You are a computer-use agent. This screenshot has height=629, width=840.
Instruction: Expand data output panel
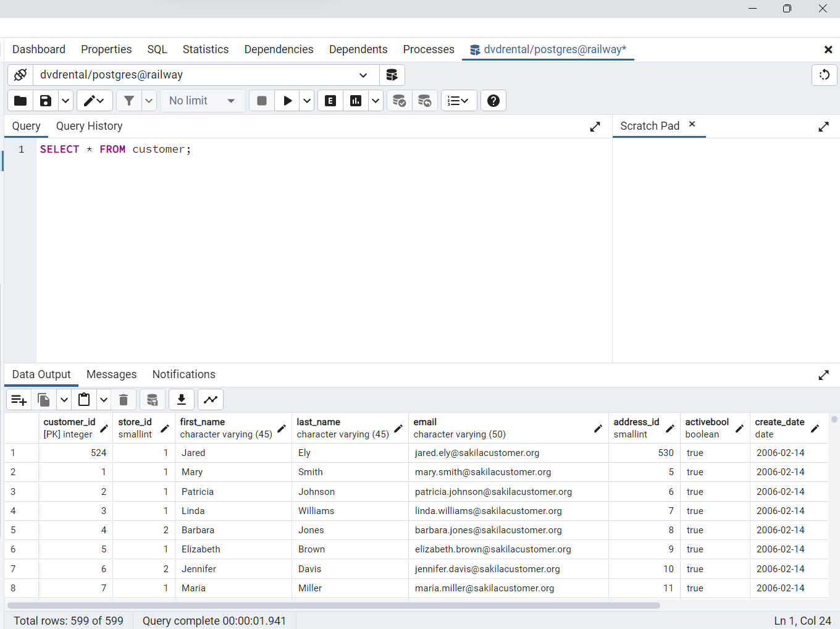823,375
